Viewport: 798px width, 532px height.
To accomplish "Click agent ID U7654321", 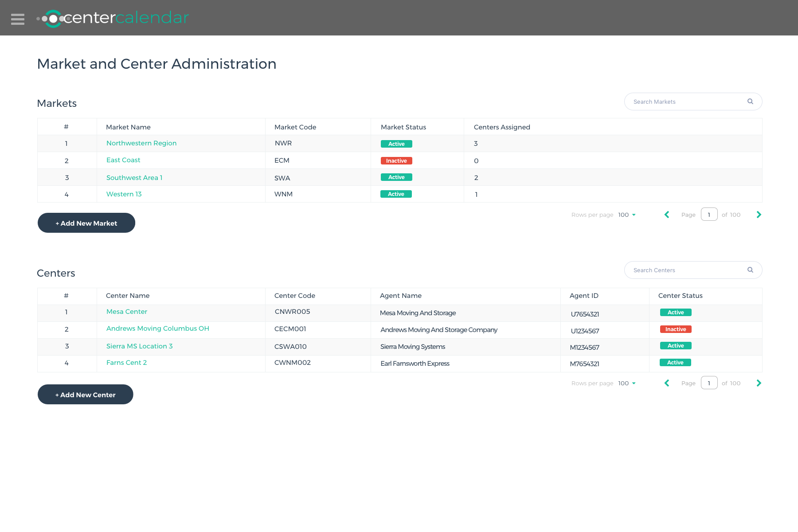I will point(585,314).
